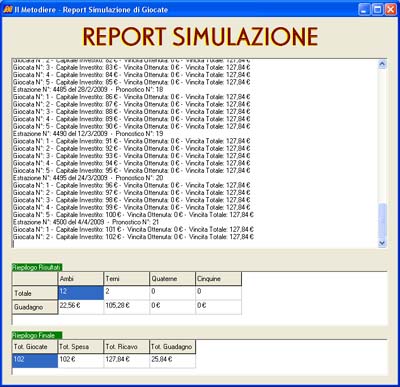Viewport: 400px width, 387px height.
Task: Click the log line with Capitale Investito 86 €
Action: point(132,97)
